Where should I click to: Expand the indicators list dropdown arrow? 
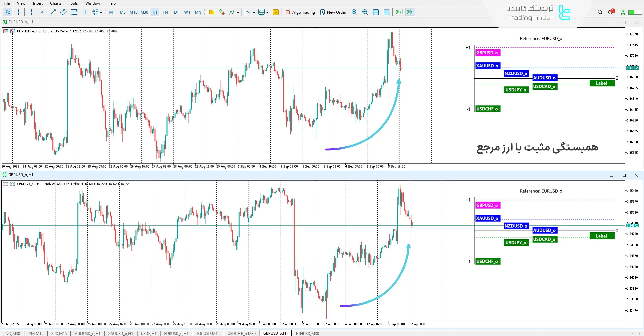(238, 13)
